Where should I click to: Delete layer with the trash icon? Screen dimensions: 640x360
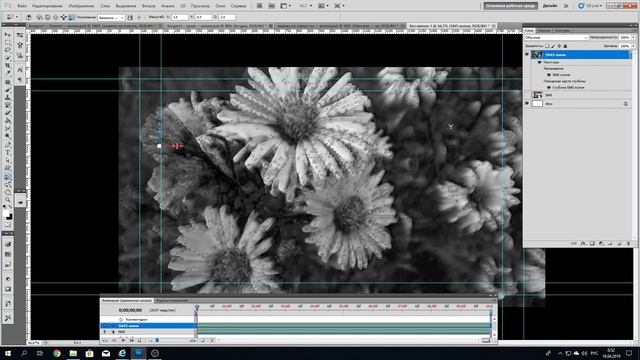(x=628, y=244)
